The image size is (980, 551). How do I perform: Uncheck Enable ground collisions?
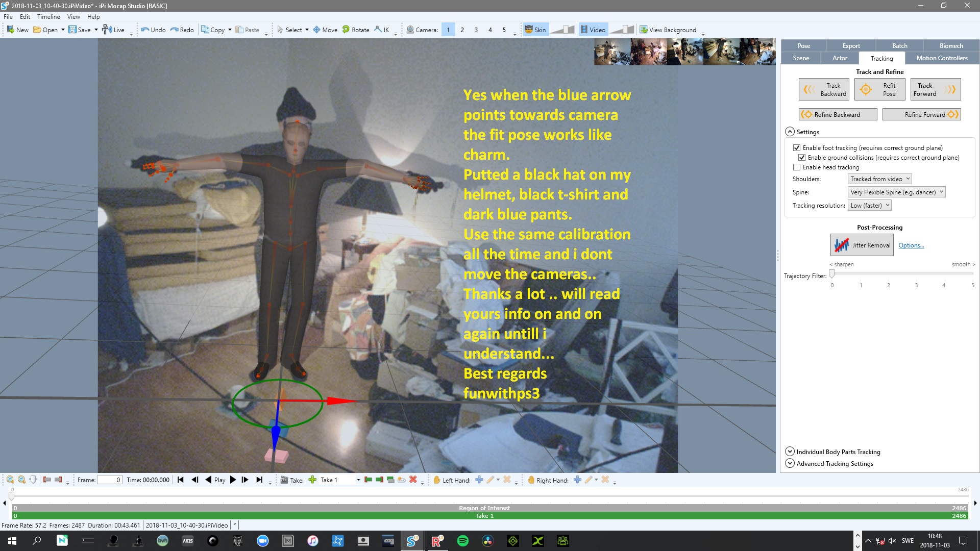tap(802, 158)
